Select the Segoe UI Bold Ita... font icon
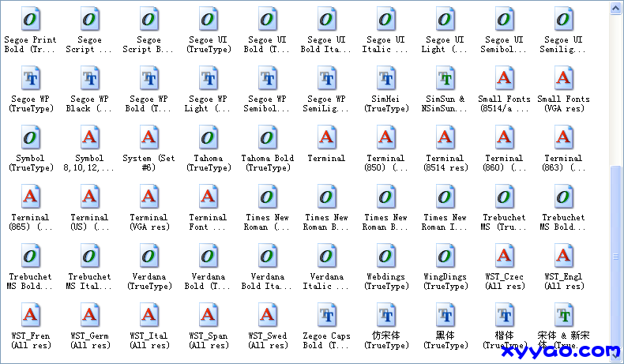 [x=327, y=19]
